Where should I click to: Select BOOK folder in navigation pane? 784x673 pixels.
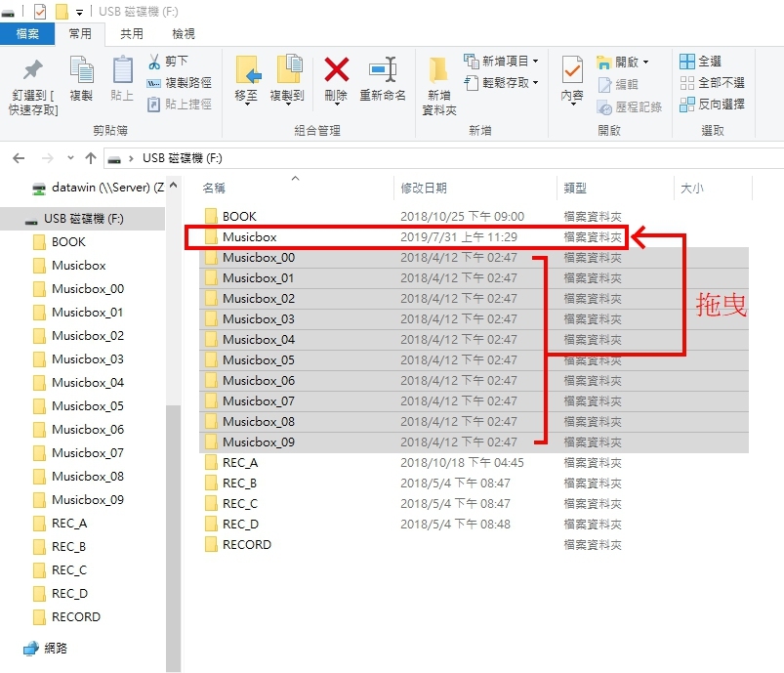pos(68,242)
